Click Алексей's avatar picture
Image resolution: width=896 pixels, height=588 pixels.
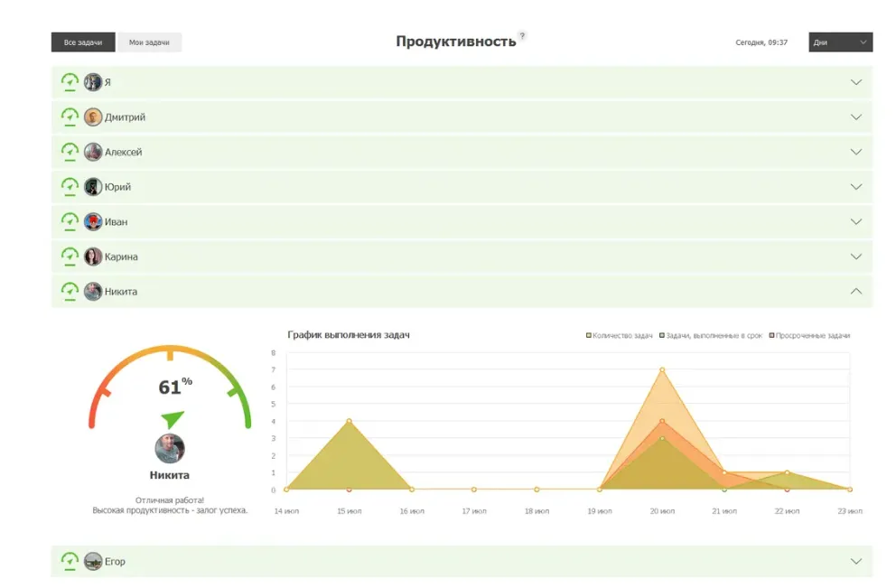point(93,152)
